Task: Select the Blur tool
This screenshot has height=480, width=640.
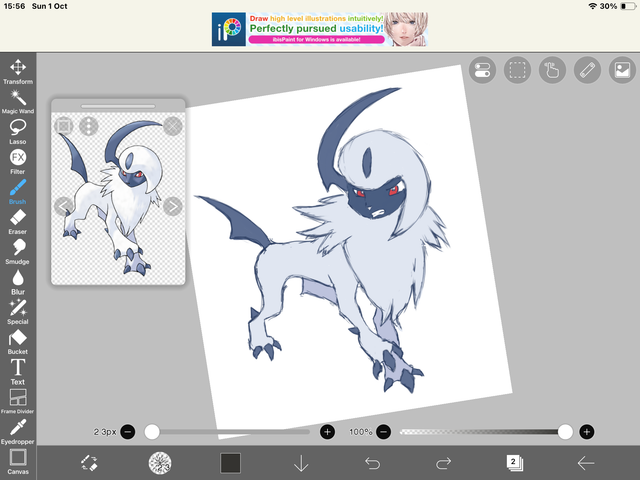Action: click(x=18, y=282)
